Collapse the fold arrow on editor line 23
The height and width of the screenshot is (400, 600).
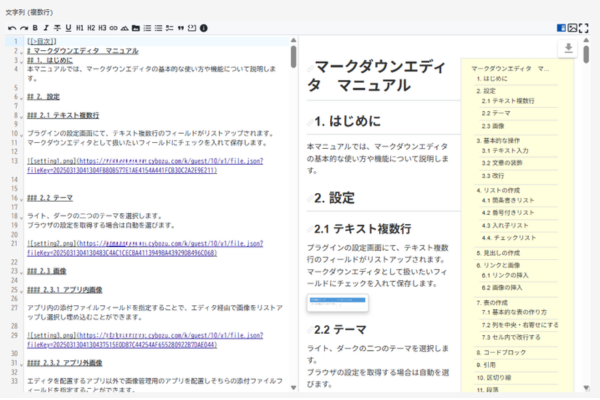pyautogui.click(x=21, y=272)
